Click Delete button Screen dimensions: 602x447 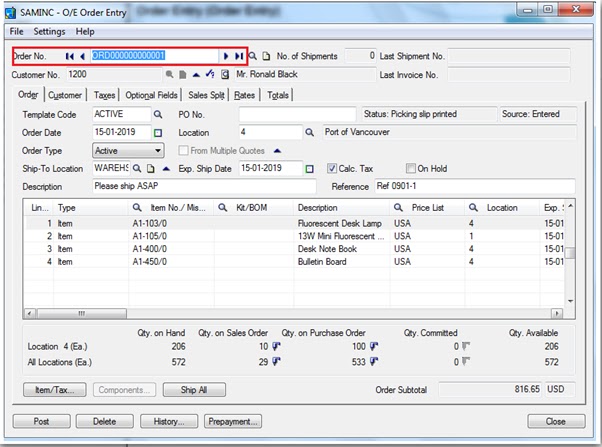pos(104,421)
